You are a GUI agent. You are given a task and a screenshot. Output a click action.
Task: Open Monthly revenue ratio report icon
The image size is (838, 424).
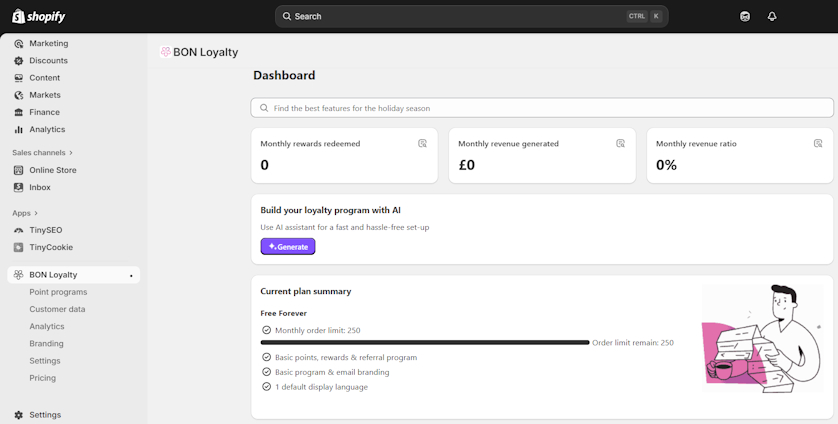tap(818, 143)
